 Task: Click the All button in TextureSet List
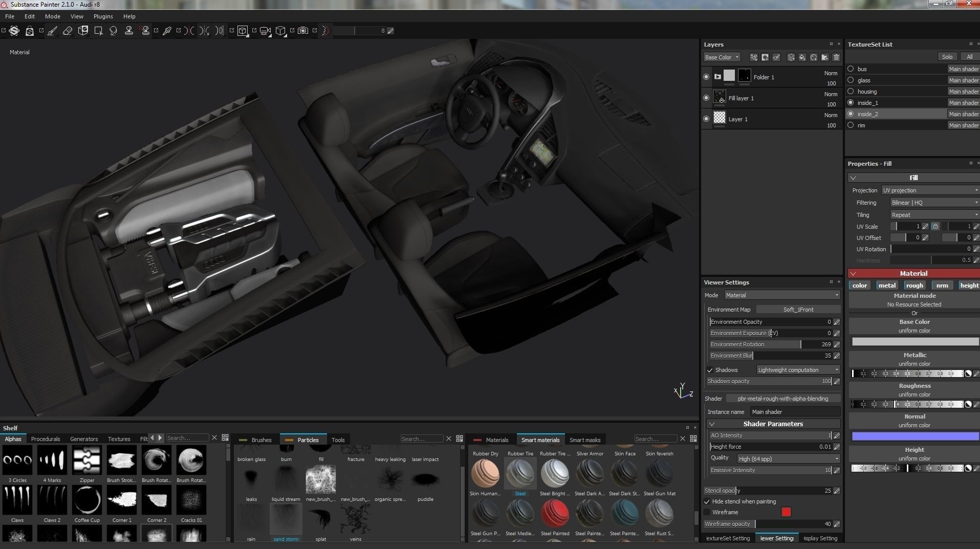tap(969, 57)
